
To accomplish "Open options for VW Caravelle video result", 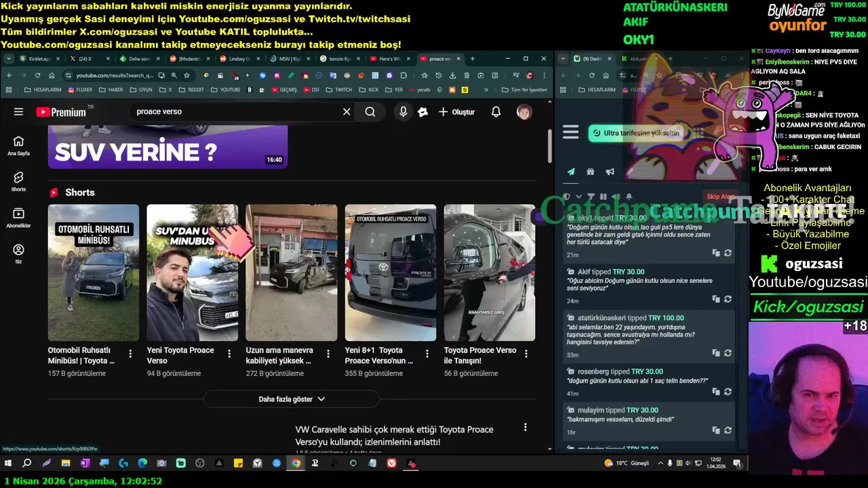I will 525,427.
